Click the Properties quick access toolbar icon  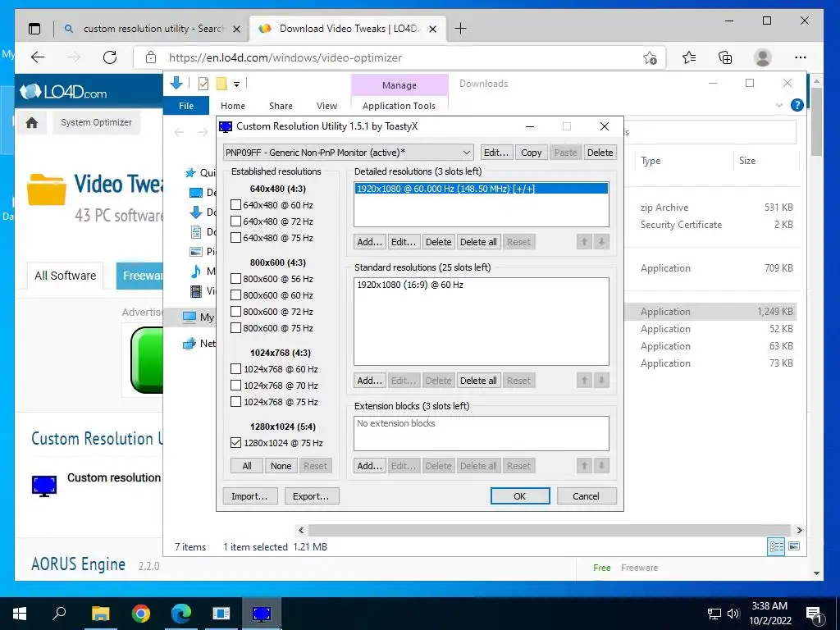click(x=203, y=84)
